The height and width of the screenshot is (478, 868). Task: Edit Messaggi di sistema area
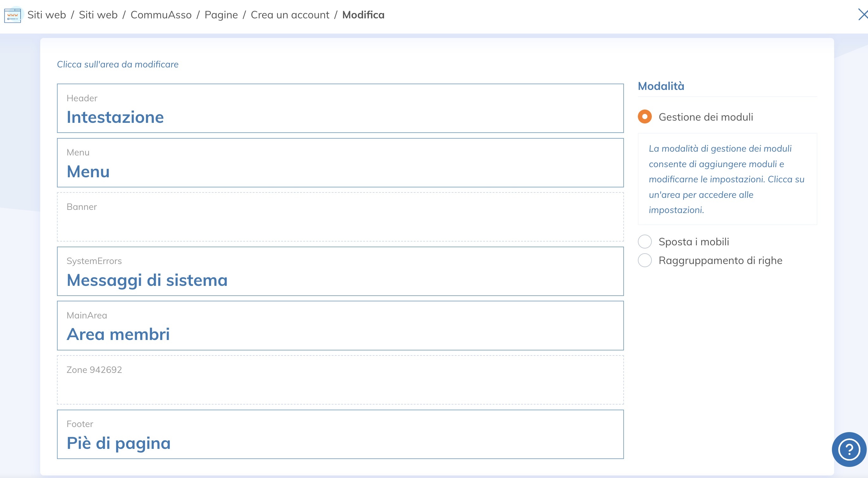[340, 271]
